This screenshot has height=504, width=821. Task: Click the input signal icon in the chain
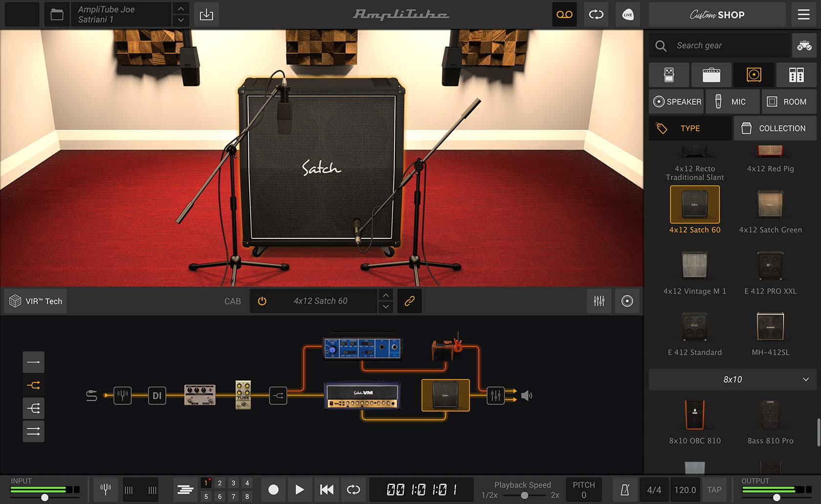pyautogui.click(x=91, y=395)
